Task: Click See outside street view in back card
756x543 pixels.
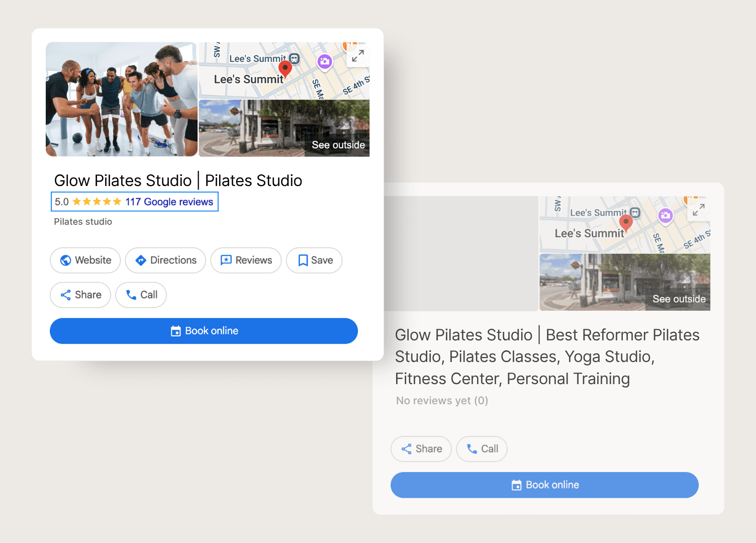Action: [x=625, y=282]
